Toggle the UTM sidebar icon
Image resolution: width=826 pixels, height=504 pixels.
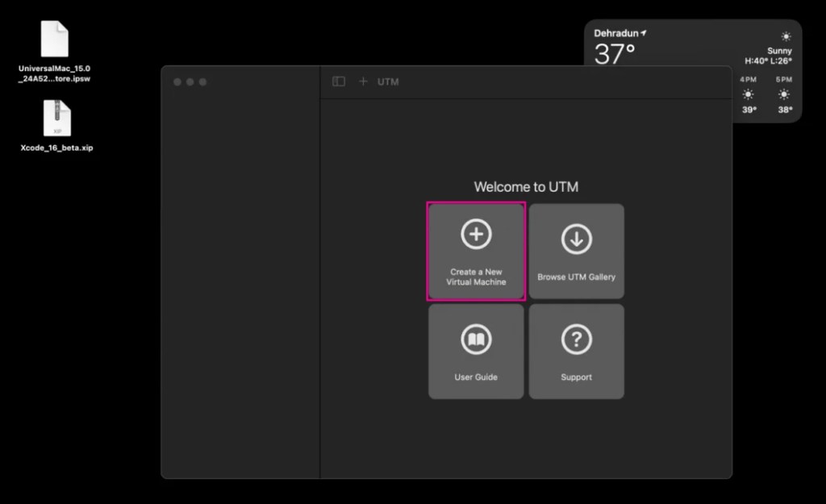tap(339, 81)
